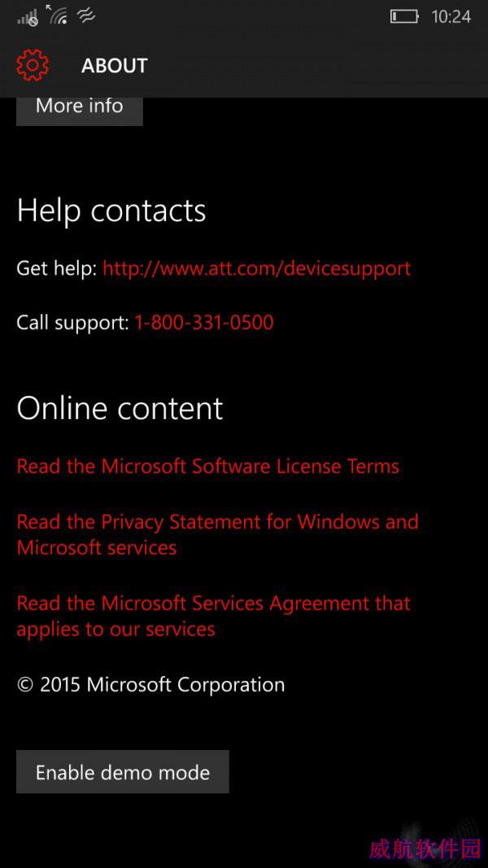Select the Help contacts heading
Image resolution: width=488 pixels, height=868 pixels.
[111, 211]
